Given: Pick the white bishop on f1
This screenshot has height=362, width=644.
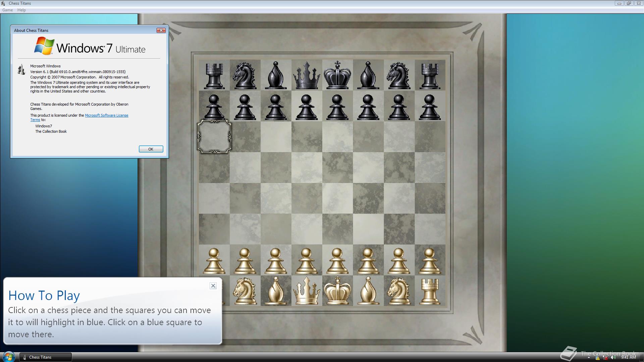Looking at the screenshot, I should click(x=368, y=291).
